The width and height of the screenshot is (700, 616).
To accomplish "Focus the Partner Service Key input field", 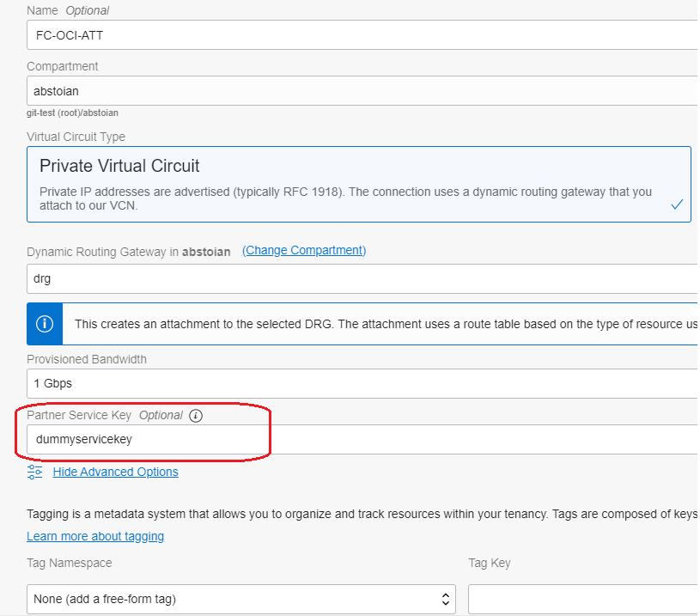I will pos(361,439).
